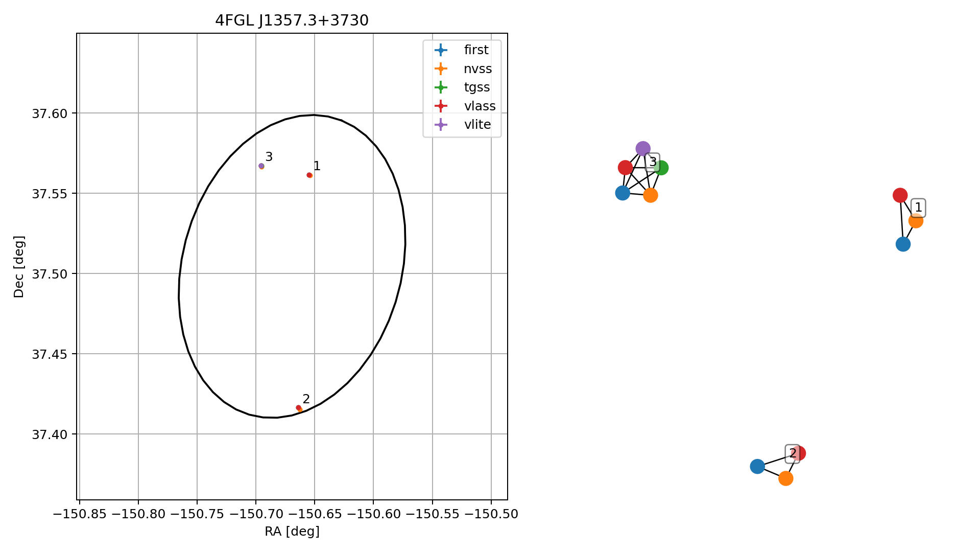Click the −150.55 x-axis tick label
980x552 pixels.
[x=433, y=514]
